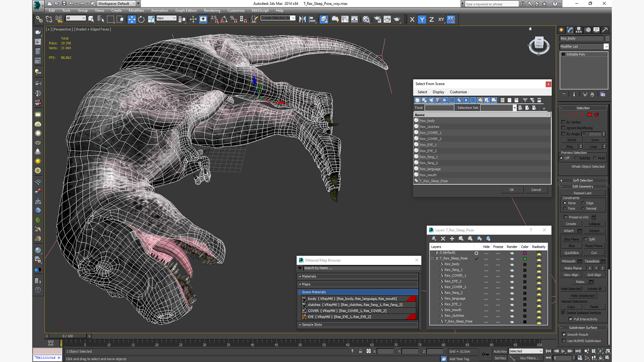Click Cancel in Select From Scene

pyautogui.click(x=536, y=190)
